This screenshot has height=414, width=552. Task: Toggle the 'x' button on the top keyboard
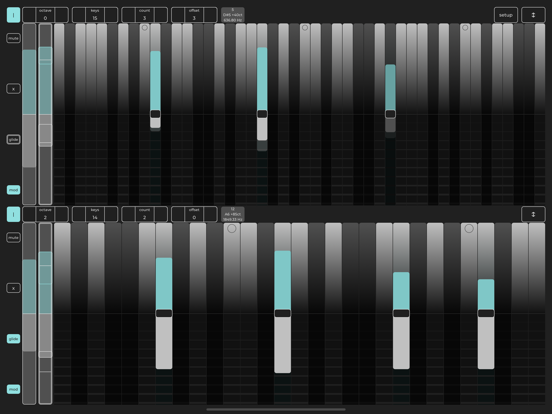13,89
